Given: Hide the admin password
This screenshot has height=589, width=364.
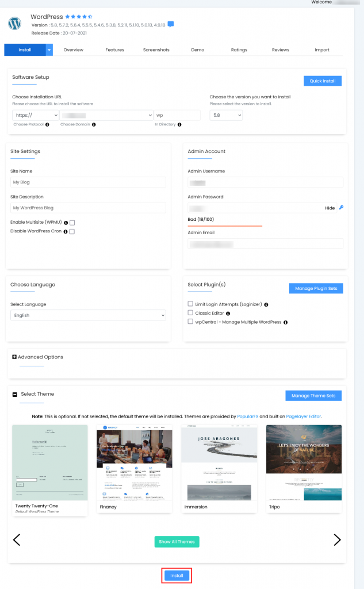Looking at the screenshot, I should (x=330, y=208).
